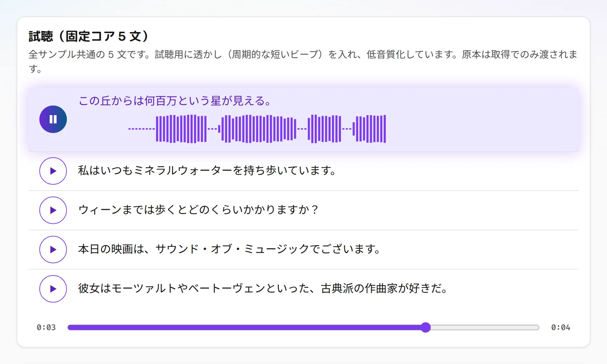The width and height of the screenshot is (607, 364).
Task: Click the waveform visualization of the playing sample
Action: pyautogui.click(x=257, y=129)
